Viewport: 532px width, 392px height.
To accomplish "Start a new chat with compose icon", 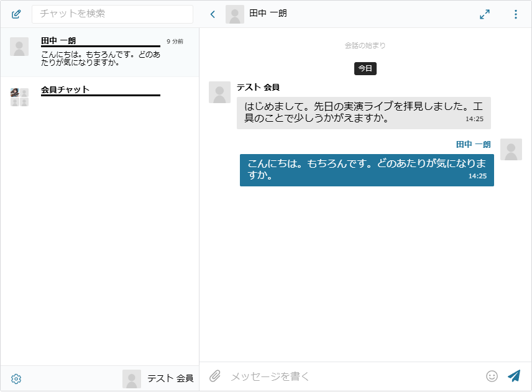I will coord(16,14).
